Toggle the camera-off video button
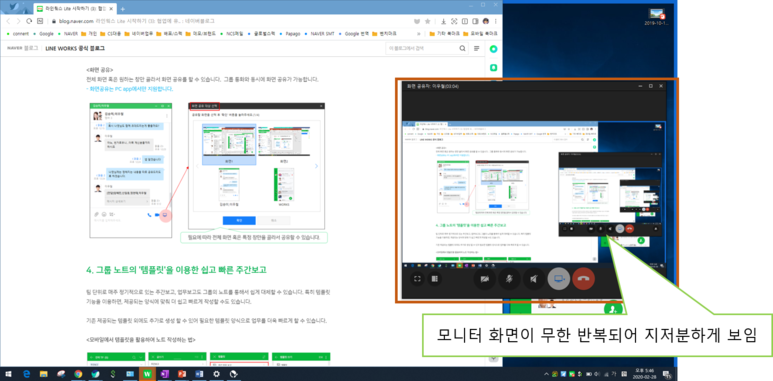773x381 pixels. point(485,278)
